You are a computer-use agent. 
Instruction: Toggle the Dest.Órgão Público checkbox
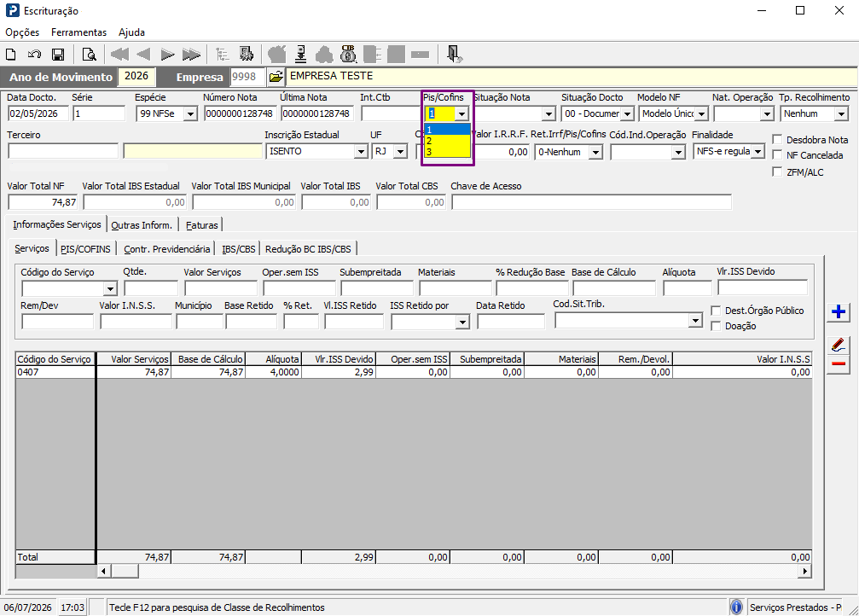pos(716,311)
